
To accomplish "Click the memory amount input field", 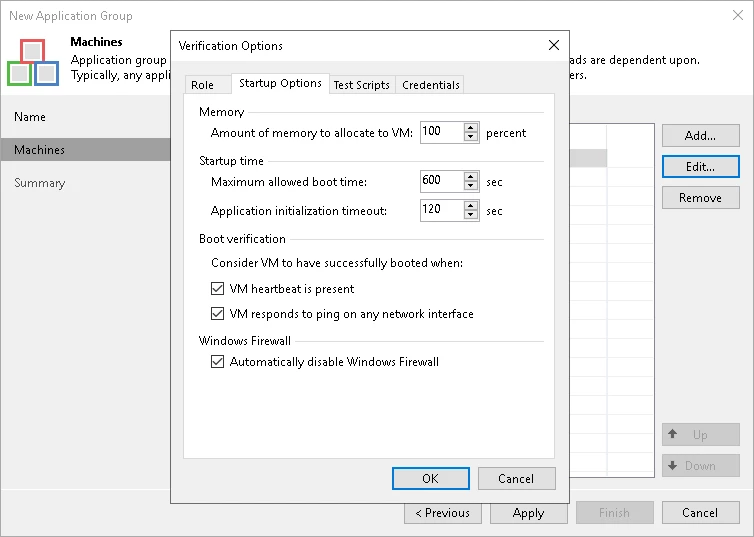I will [441, 132].
